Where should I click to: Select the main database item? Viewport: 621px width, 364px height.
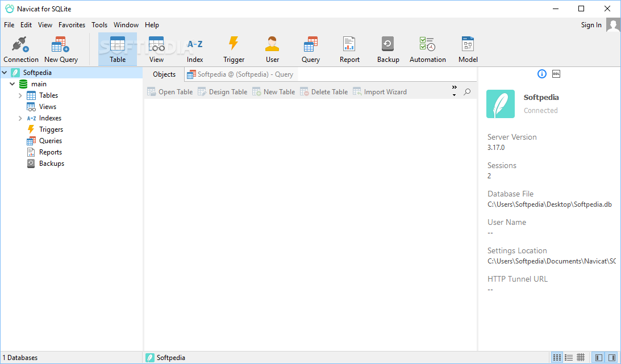point(39,84)
